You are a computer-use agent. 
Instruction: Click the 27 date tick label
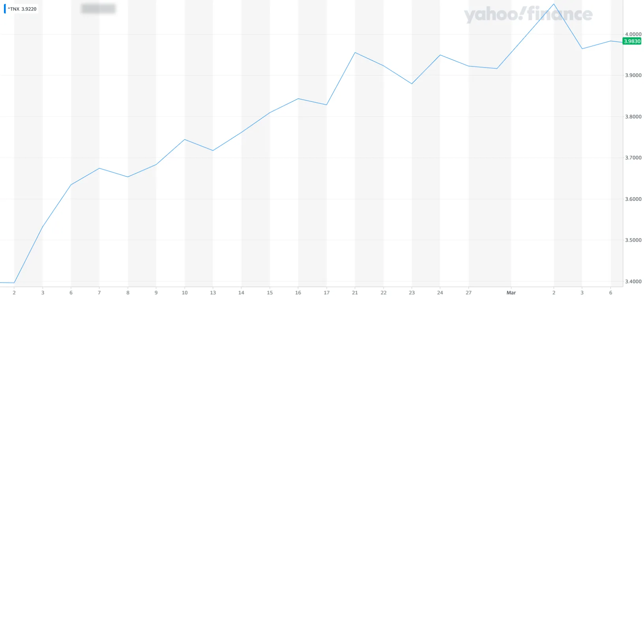(468, 293)
